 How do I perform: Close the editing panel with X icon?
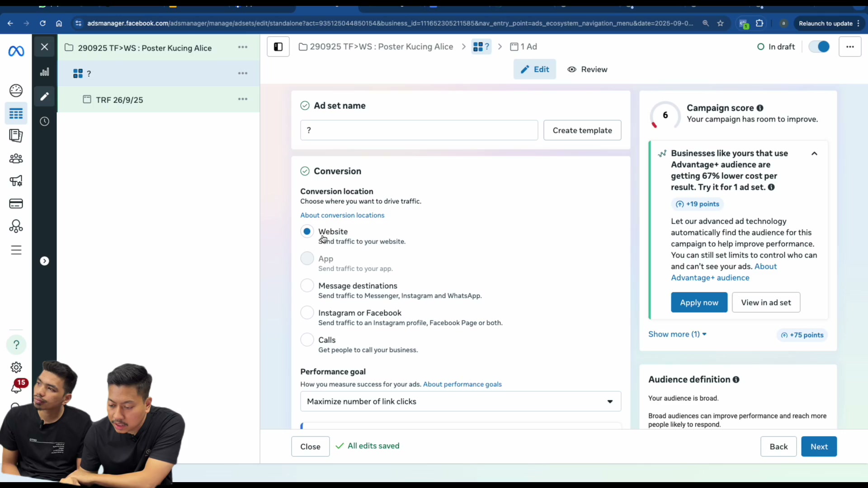click(44, 47)
